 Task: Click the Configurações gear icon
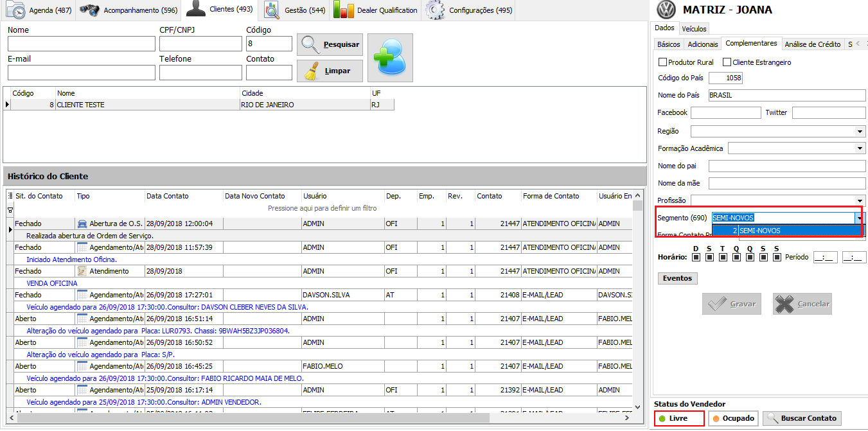coord(435,10)
